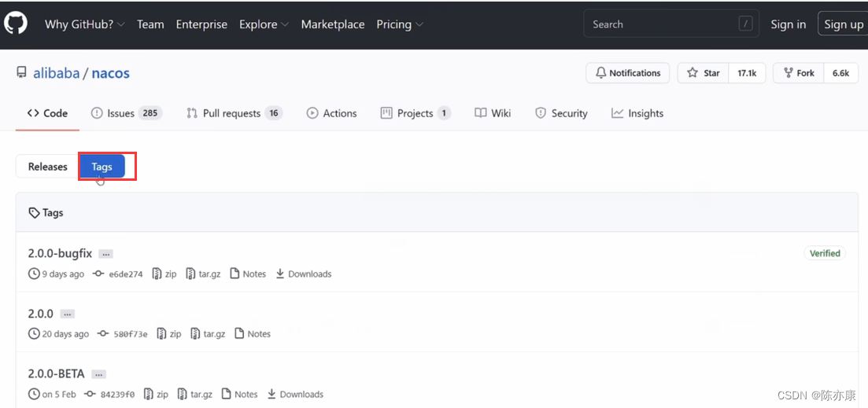
Task: Open the Wiki tab
Action: 493,113
